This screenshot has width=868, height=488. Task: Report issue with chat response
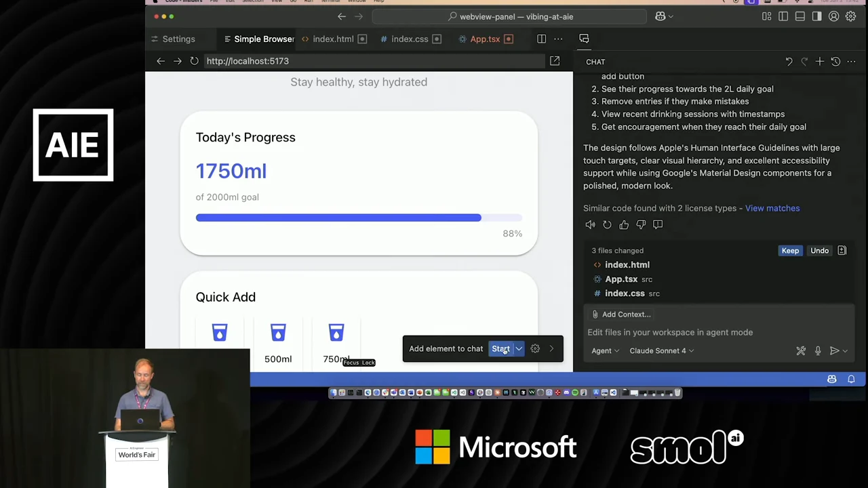658,224
